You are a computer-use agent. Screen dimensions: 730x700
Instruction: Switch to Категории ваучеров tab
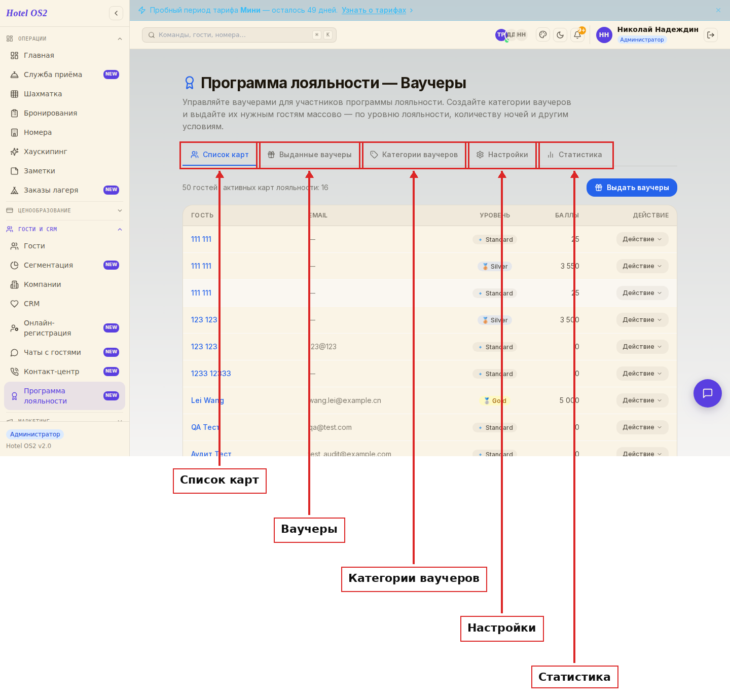coord(414,155)
